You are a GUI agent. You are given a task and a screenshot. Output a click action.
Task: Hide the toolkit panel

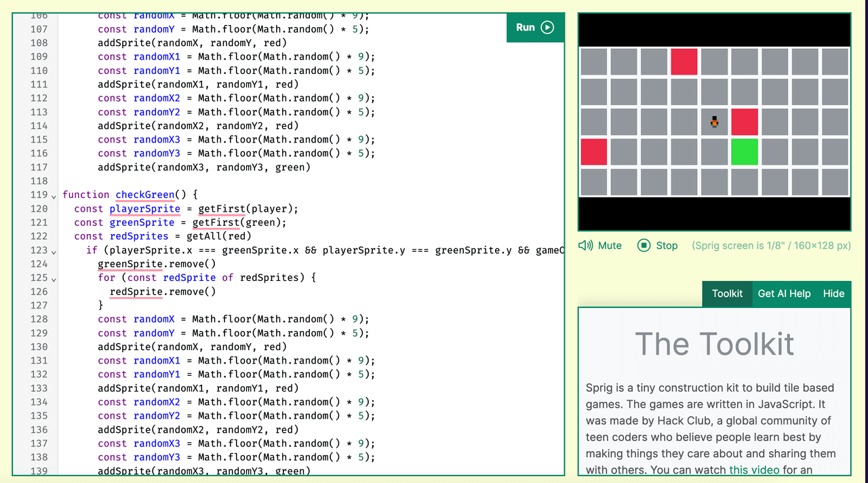point(833,294)
